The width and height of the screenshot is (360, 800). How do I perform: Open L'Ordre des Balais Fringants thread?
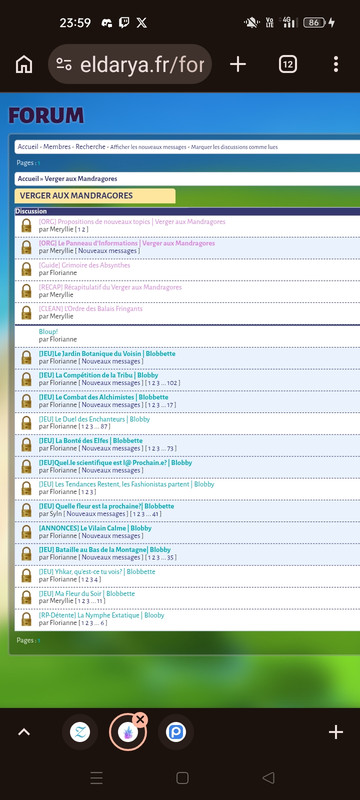tap(91, 309)
